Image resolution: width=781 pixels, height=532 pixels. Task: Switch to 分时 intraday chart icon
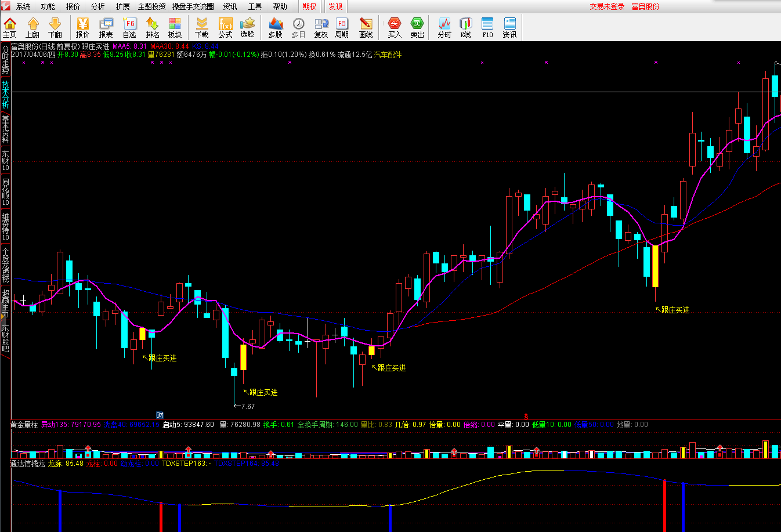444,27
